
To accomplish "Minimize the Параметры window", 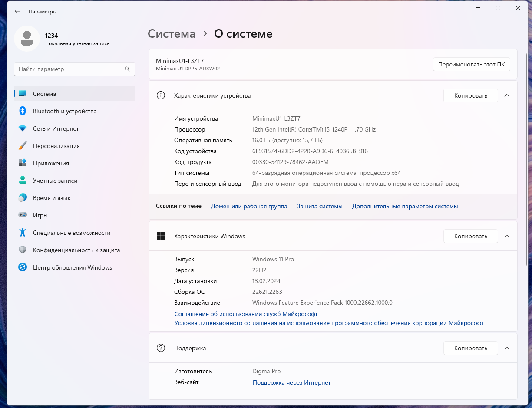I will coord(478,8).
